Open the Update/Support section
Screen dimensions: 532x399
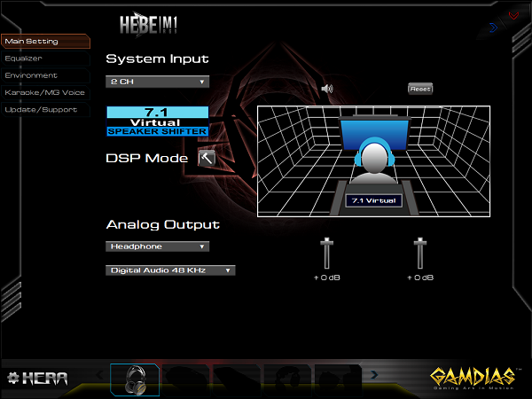pos(44,110)
